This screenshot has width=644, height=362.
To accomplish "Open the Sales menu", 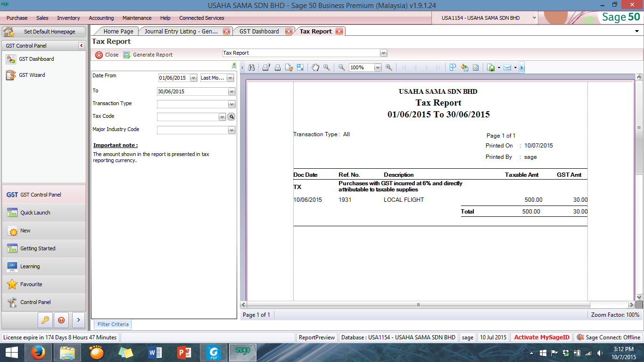I will click(42, 18).
